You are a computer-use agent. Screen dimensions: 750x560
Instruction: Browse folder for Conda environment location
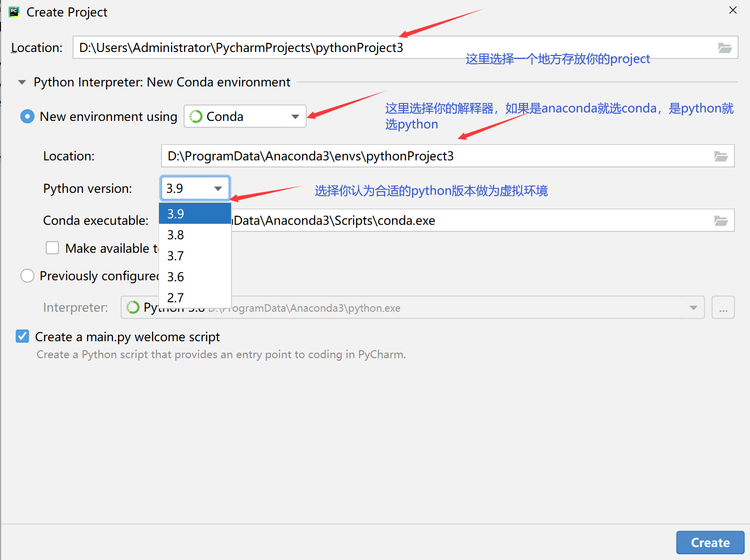(721, 156)
